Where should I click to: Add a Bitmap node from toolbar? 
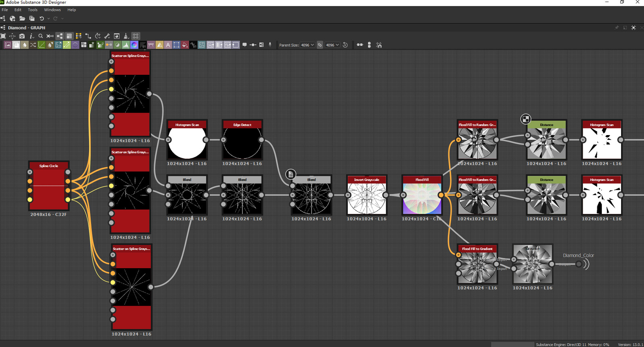click(8, 45)
